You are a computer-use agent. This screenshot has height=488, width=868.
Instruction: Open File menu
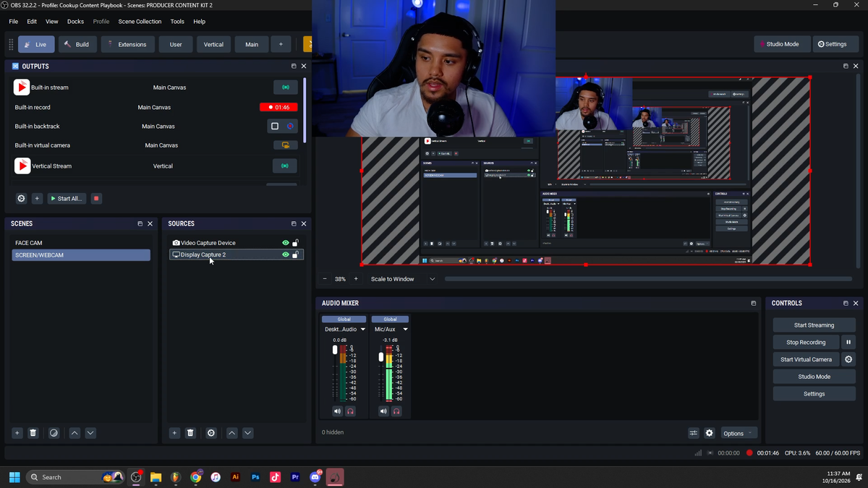pos(14,22)
